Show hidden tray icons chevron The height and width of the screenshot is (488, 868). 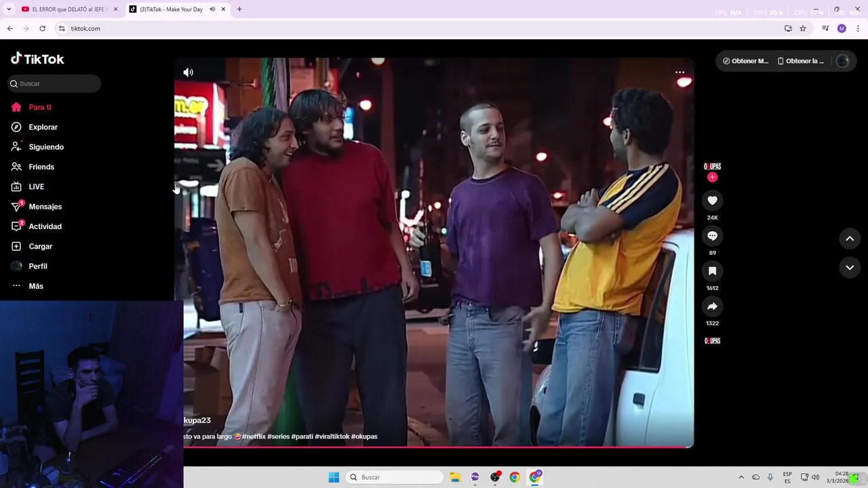pyautogui.click(x=741, y=477)
